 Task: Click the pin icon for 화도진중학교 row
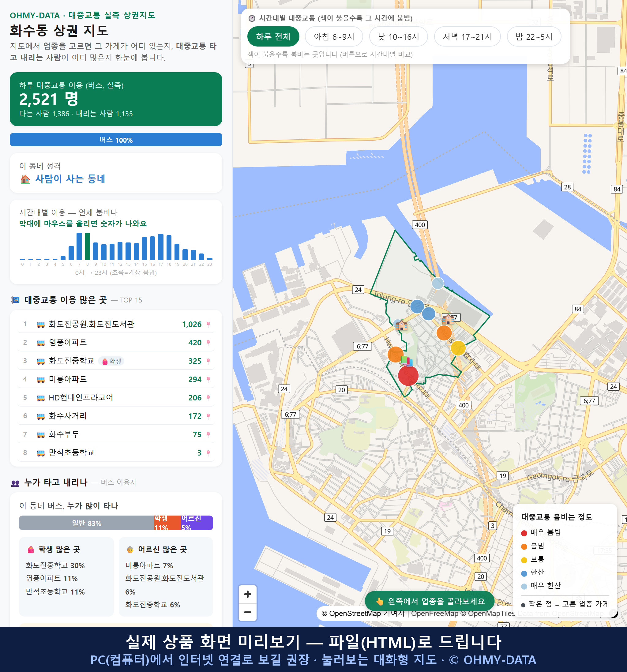point(208,361)
